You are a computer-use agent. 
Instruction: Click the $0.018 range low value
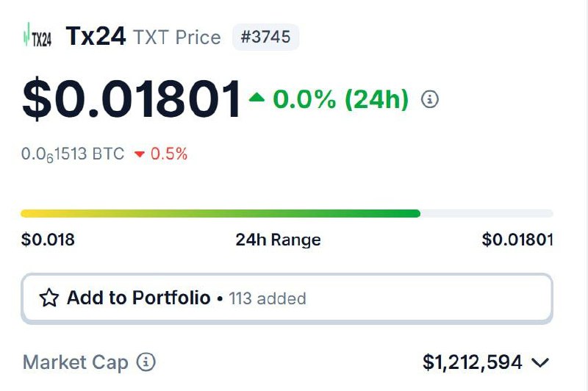[48, 240]
